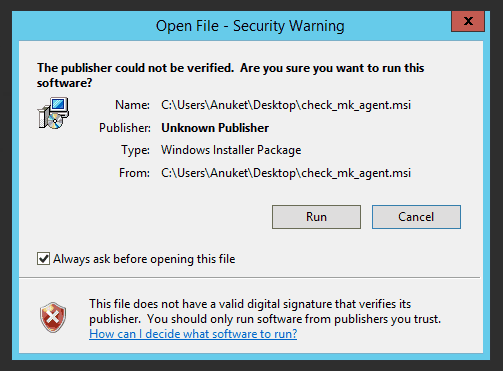The image size is (503, 371).
Task: Click the Publisher: label
Action: (125, 128)
